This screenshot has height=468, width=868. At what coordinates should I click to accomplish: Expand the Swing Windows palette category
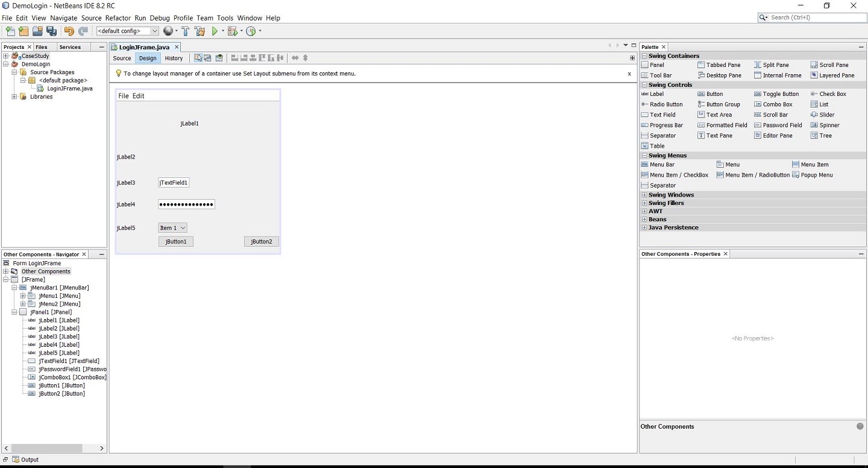644,195
